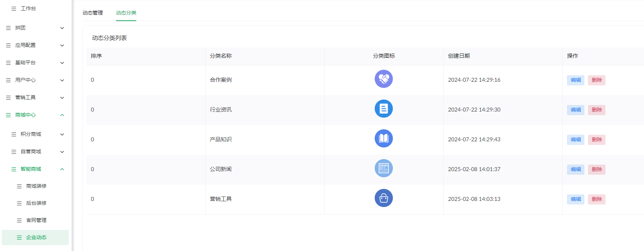Viewport: 644px width, 251px height.
Task: Edit the 合作案例 category
Action: 576,80
